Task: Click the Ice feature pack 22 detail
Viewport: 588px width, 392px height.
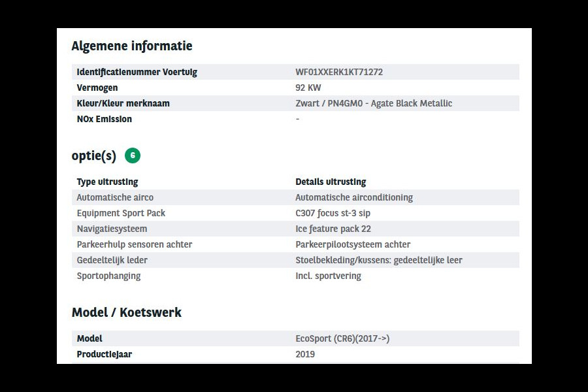Action: [x=333, y=229]
